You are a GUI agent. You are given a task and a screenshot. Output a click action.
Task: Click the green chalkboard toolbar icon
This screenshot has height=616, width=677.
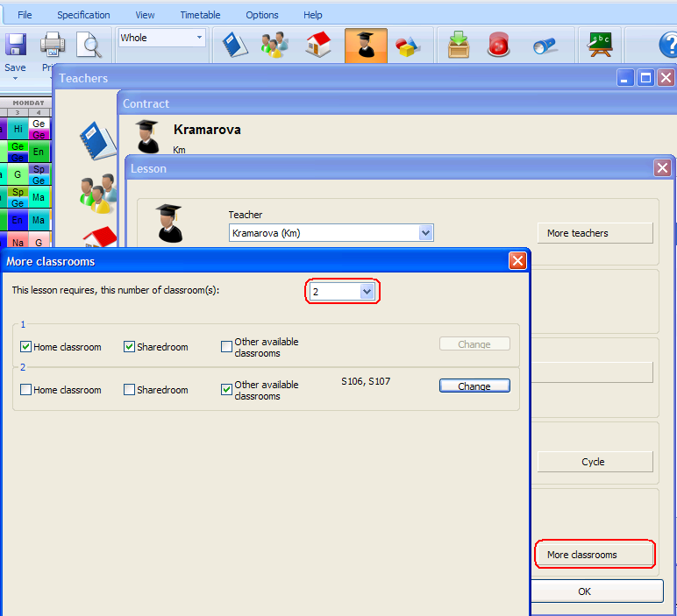(601, 45)
